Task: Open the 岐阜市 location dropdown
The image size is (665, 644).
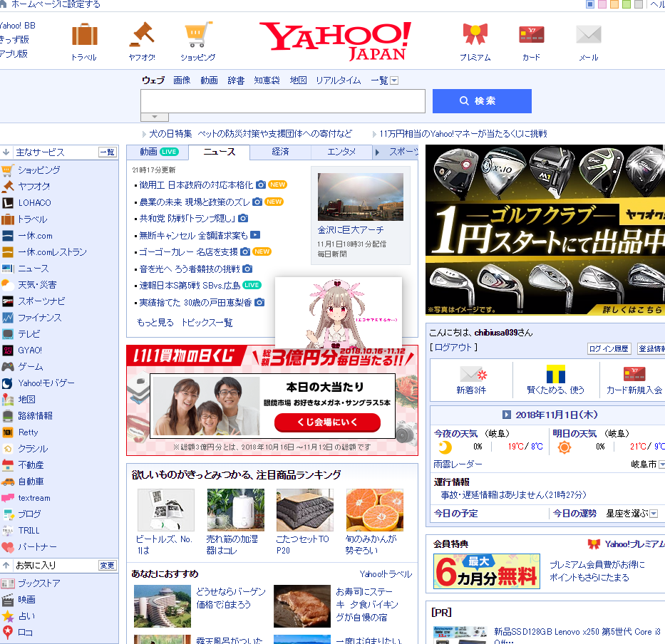Action: [661, 464]
